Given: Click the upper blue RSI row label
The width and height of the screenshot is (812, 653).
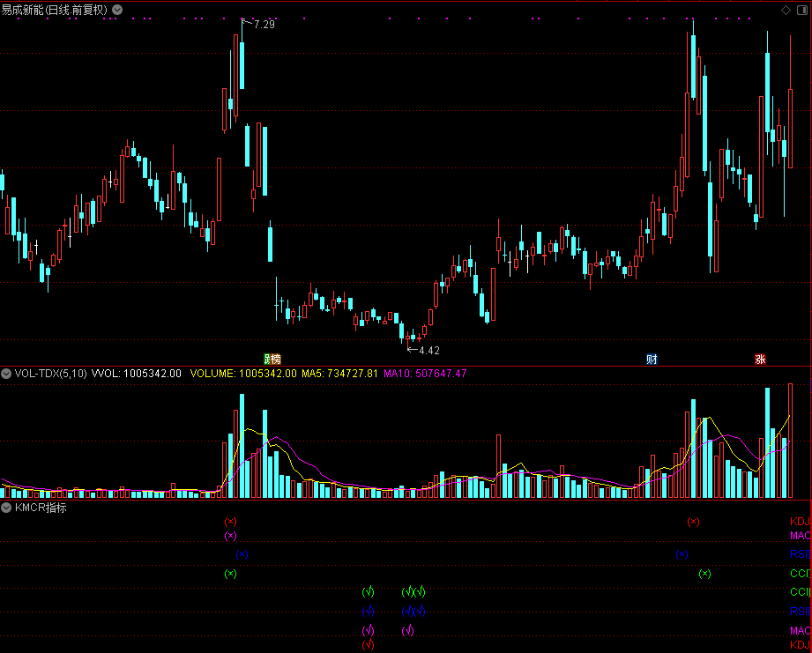Looking at the screenshot, I should [800, 554].
